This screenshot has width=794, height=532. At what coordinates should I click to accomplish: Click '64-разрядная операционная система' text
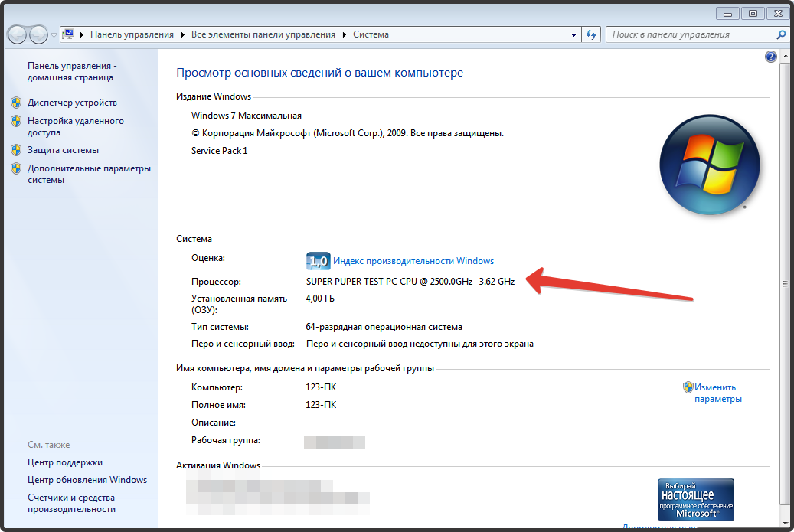pos(384,327)
